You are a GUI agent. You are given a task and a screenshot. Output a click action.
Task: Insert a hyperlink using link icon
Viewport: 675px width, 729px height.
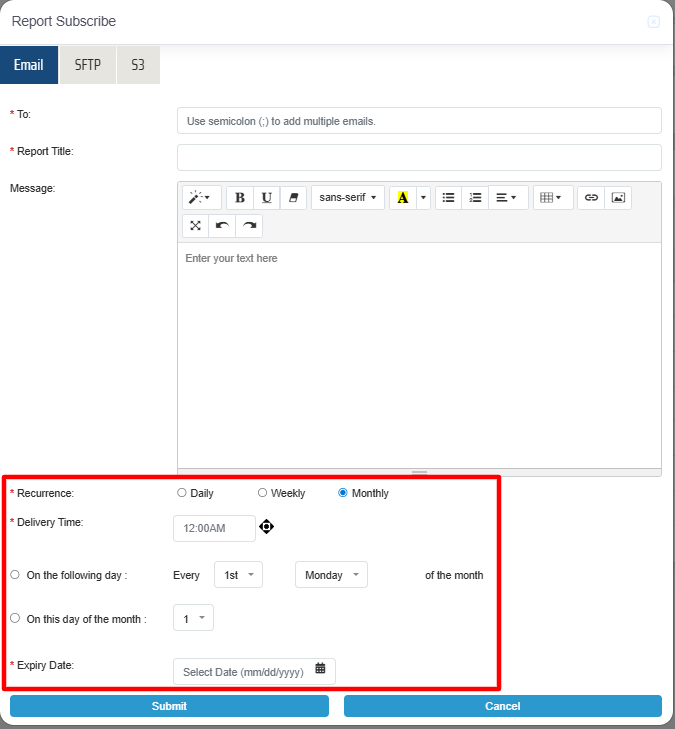click(x=591, y=198)
